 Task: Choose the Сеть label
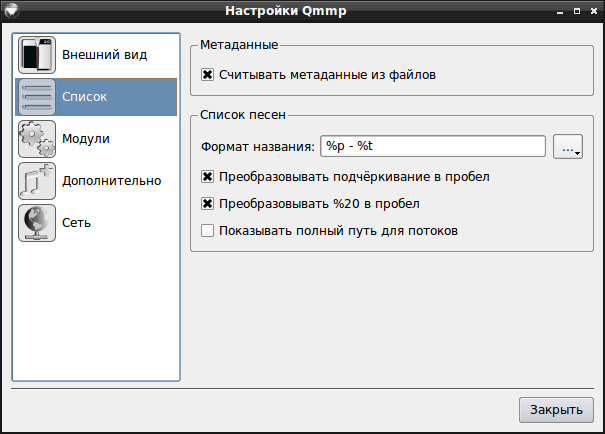pyautogui.click(x=76, y=223)
